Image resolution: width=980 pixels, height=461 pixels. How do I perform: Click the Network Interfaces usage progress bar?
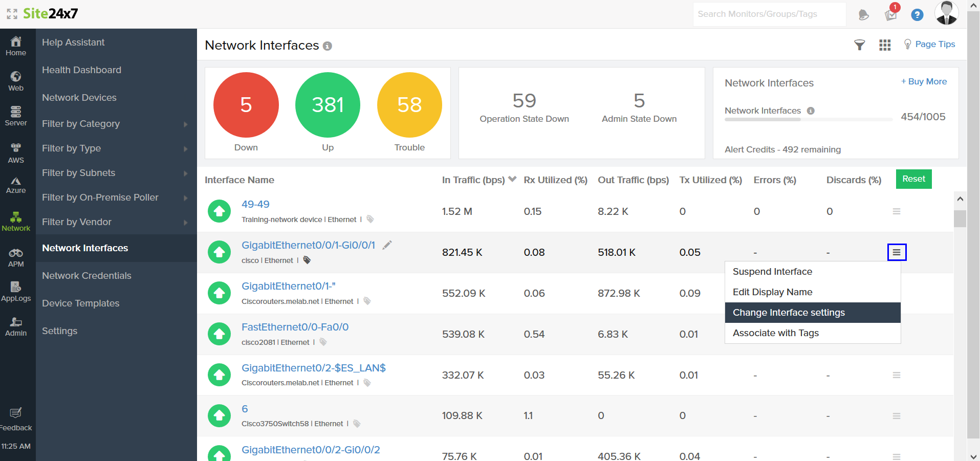pos(809,120)
